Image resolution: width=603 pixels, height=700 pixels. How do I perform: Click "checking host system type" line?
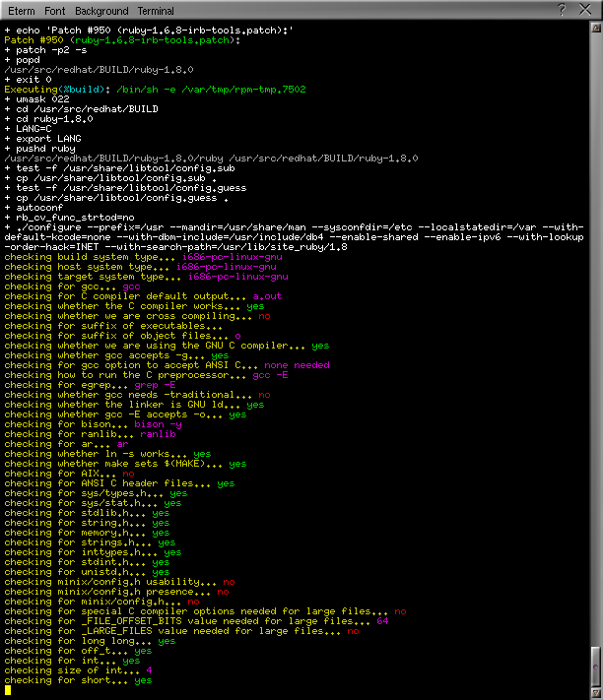pos(140,267)
